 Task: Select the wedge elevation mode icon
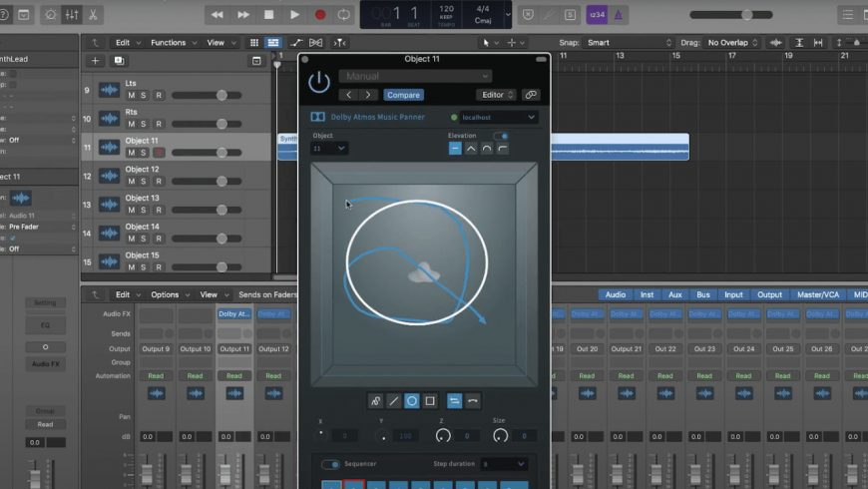[x=471, y=149]
